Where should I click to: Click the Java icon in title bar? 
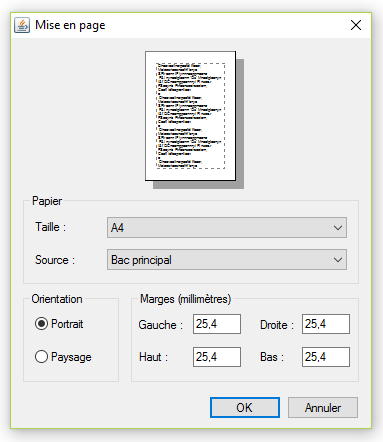(x=22, y=25)
